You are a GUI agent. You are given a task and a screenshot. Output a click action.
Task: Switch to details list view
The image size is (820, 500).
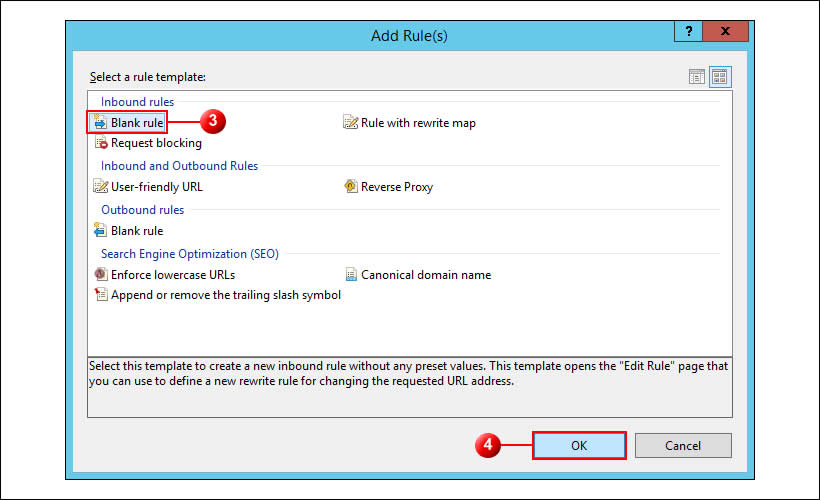[697, 77]
